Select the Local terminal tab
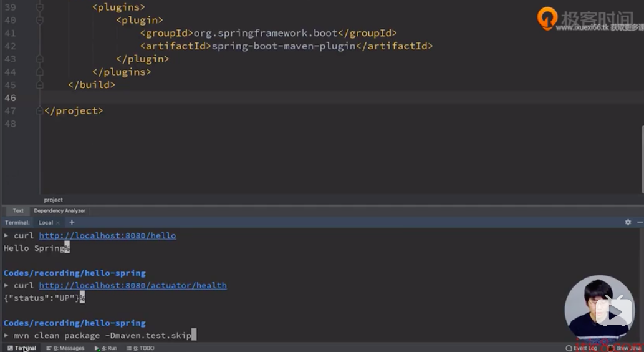Viewport: 644px width, 352px height. (x=46, y=222)
